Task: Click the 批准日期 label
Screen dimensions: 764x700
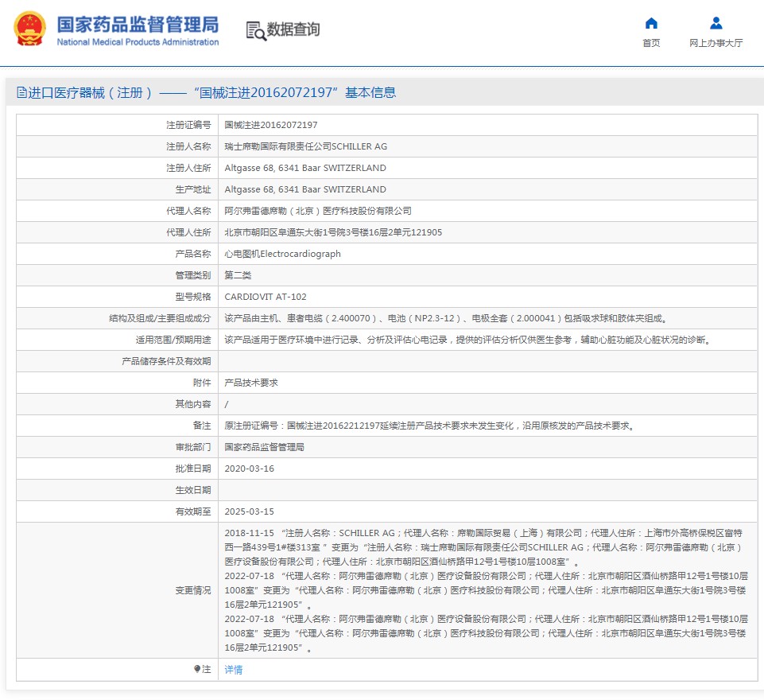Action: [x=193, y=468]
